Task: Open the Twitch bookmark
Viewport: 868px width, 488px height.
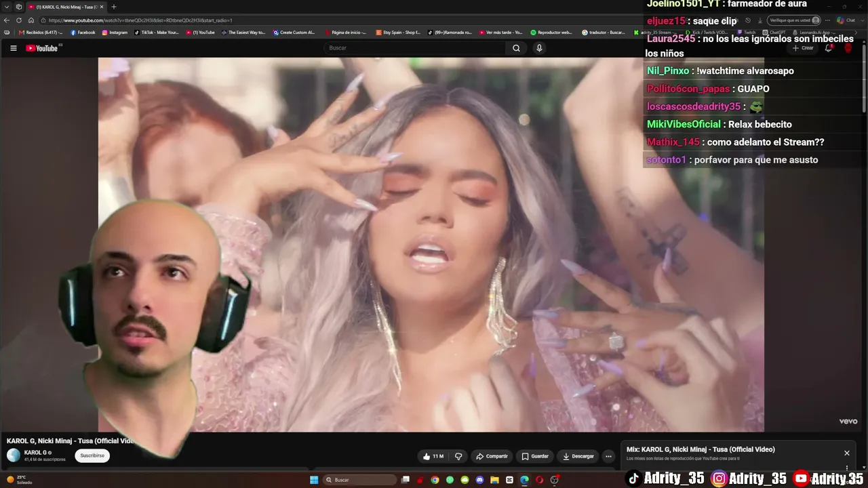Action: click(x=746, y=33)
